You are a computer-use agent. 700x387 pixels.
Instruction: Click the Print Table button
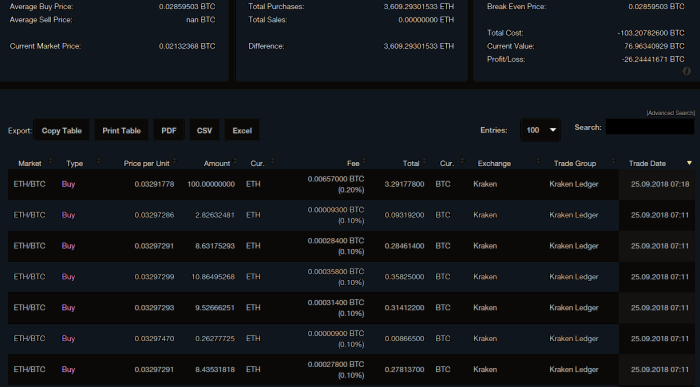(121, 130)
